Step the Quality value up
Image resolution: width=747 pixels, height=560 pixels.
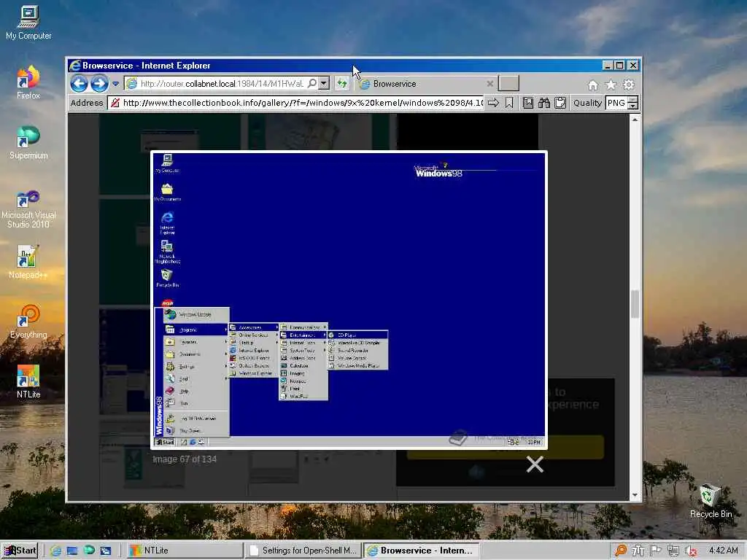click(632, 99)
